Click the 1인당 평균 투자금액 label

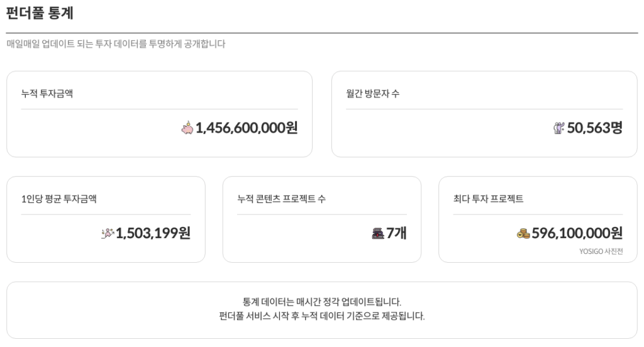[59, 199]
